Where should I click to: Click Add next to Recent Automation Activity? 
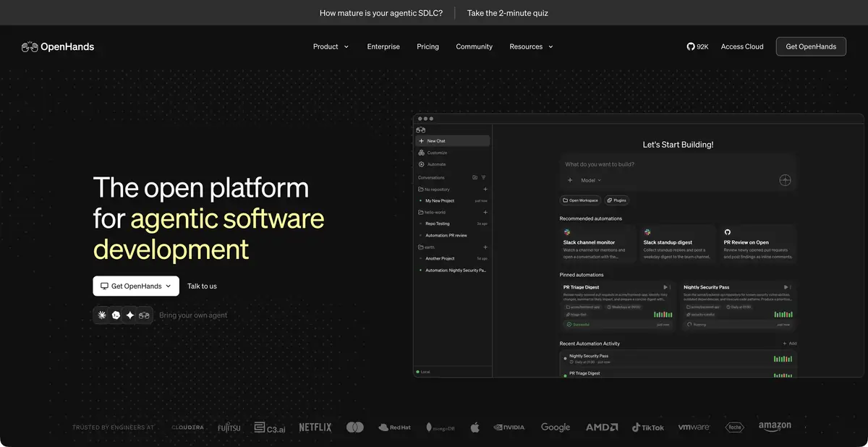click(x=789, y=344)
